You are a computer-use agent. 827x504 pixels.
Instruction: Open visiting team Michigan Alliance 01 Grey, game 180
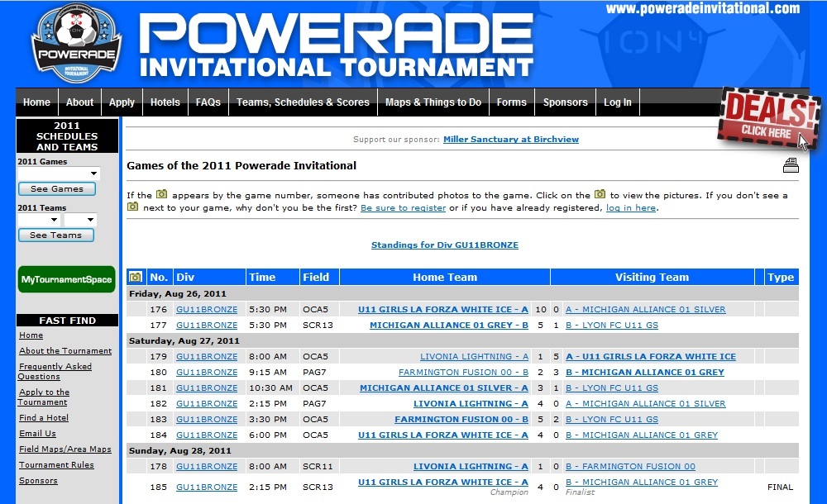click(645, 372)
